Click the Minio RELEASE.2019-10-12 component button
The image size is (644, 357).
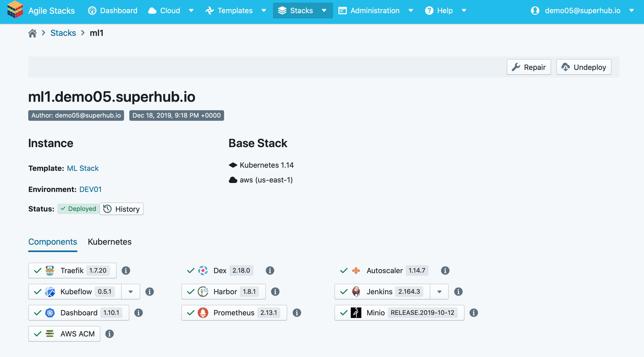click(x=399, y=313)
